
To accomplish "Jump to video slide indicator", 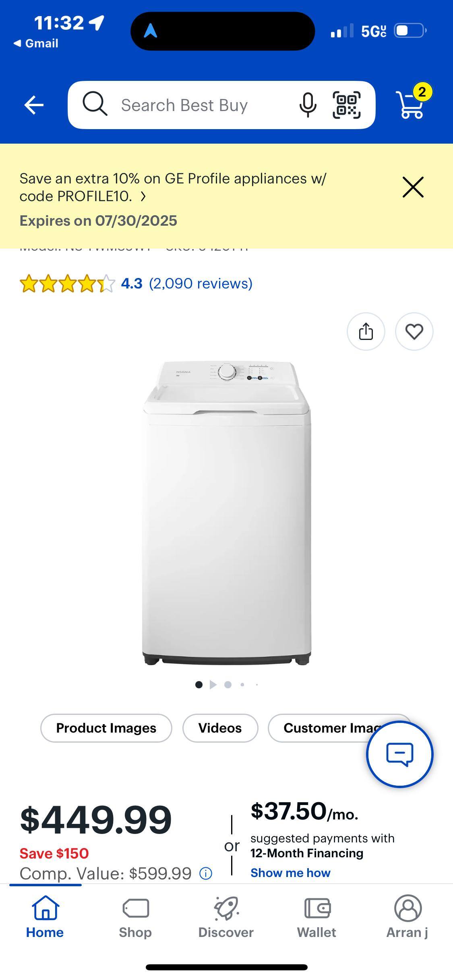I will tap(213, 685).
